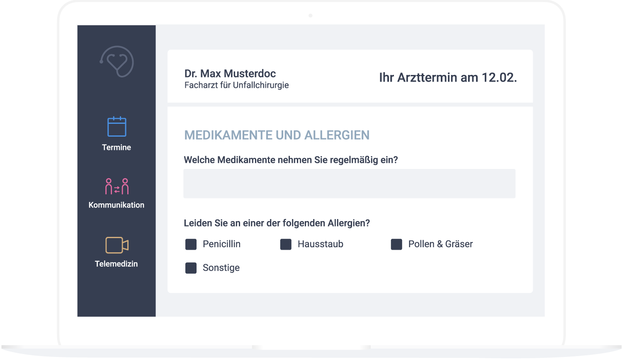The width and height of the screenshot is (622, 364).
Task: Check the Sonstige allergy checkbox
Action: click(191, 268)
